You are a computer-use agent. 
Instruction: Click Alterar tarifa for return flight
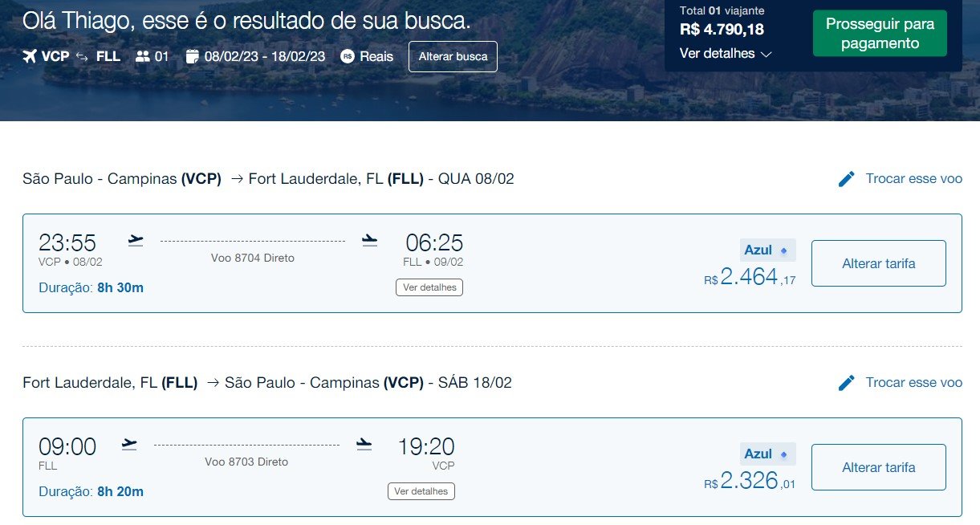click(x=879, y=467)
